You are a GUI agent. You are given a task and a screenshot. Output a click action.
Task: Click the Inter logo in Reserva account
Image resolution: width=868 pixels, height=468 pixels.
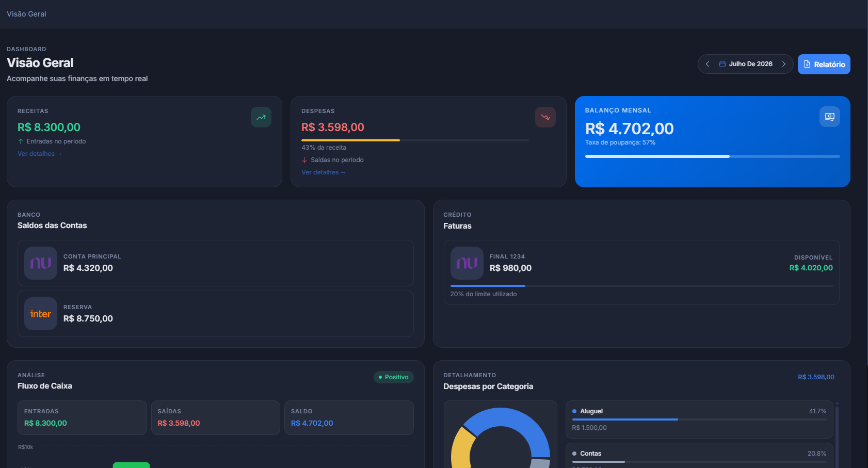pyautogui.click(x=41, y=314)
